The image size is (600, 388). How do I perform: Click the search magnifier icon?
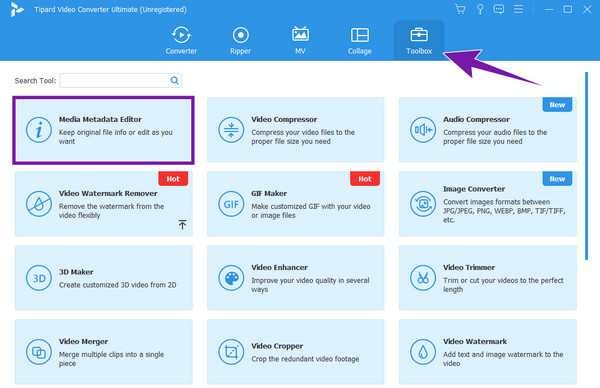174,80
